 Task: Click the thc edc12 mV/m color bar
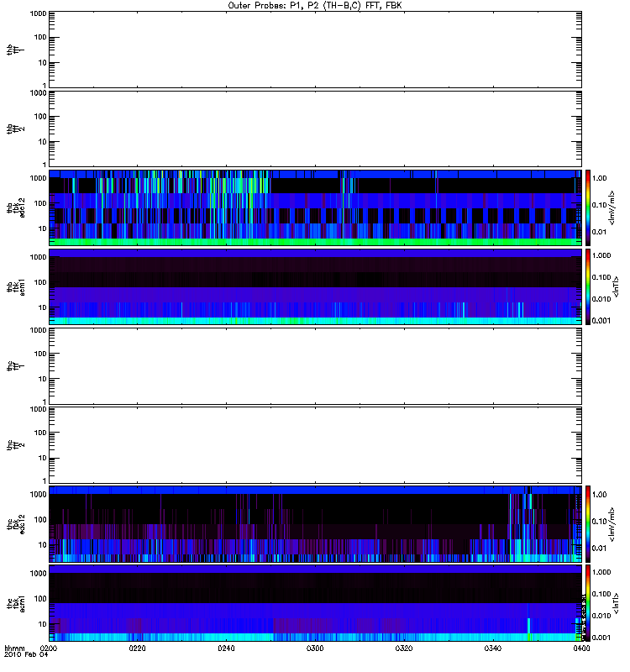point(588,524)
